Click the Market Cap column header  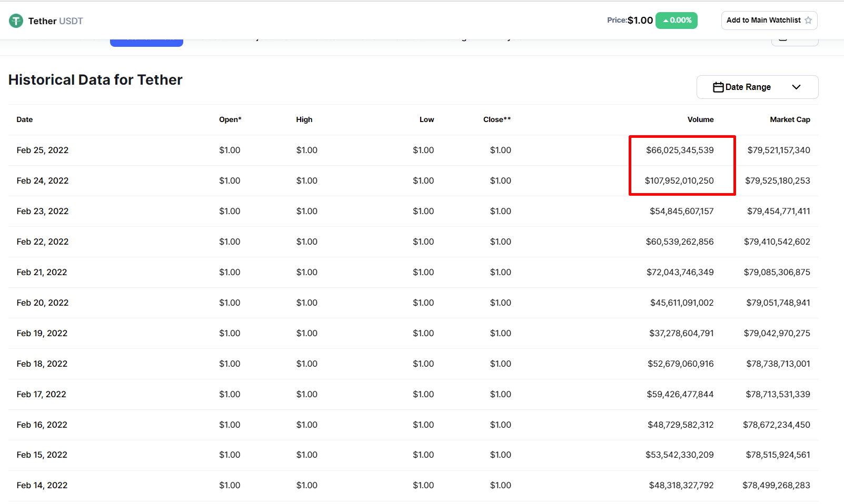[790, 119]
